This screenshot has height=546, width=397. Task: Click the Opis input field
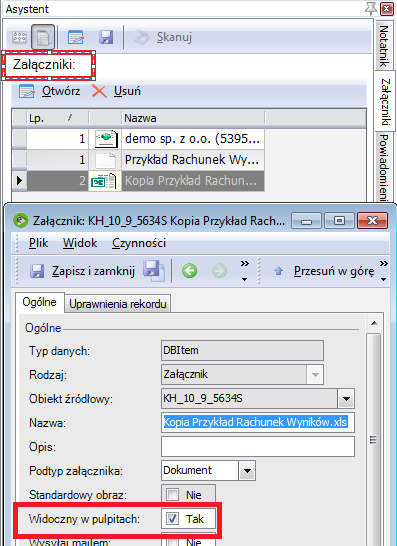click(x=258, y=446)
